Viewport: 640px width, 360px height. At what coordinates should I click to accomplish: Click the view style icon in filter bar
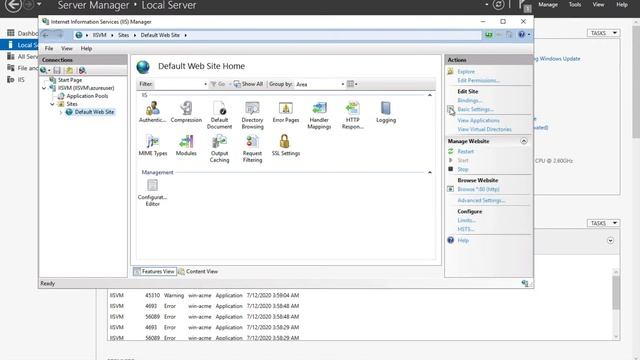click(x=351, y=84)
